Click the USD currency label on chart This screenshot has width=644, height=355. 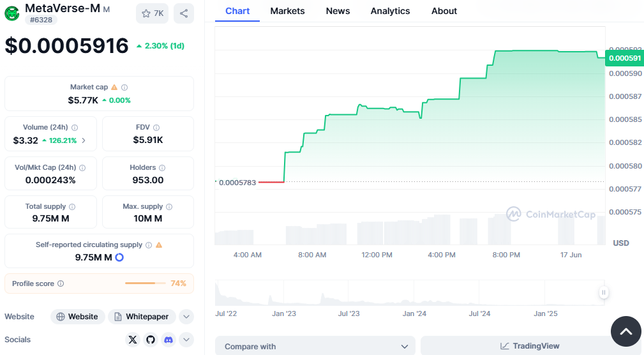point(621,243)
